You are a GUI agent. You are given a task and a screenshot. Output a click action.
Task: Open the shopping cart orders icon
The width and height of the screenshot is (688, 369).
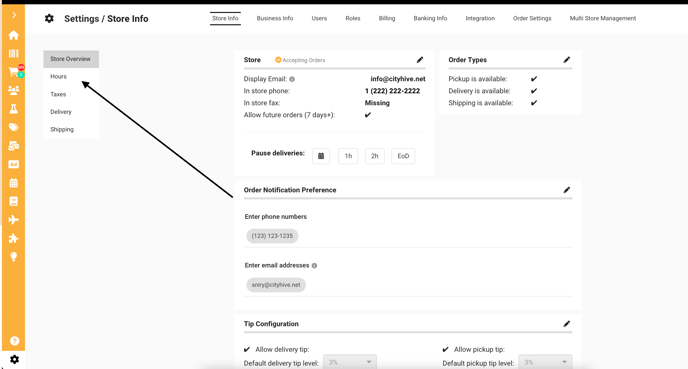click(x=14, y=72)
